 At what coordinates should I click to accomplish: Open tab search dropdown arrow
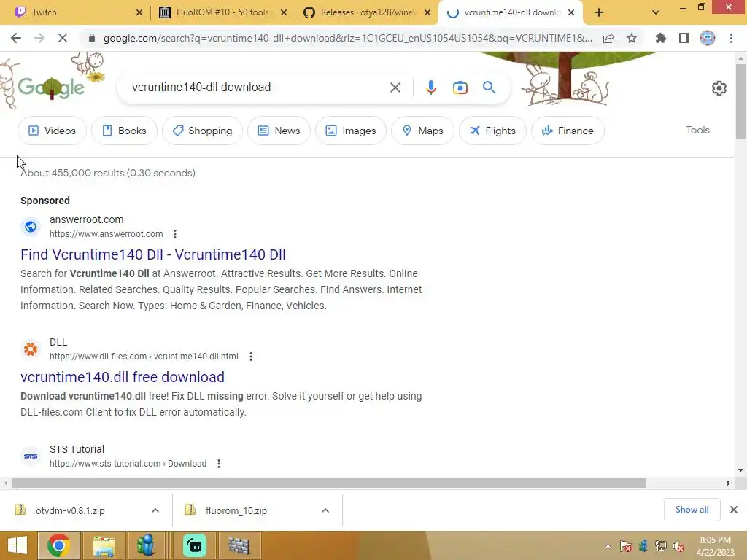[656, 13]
